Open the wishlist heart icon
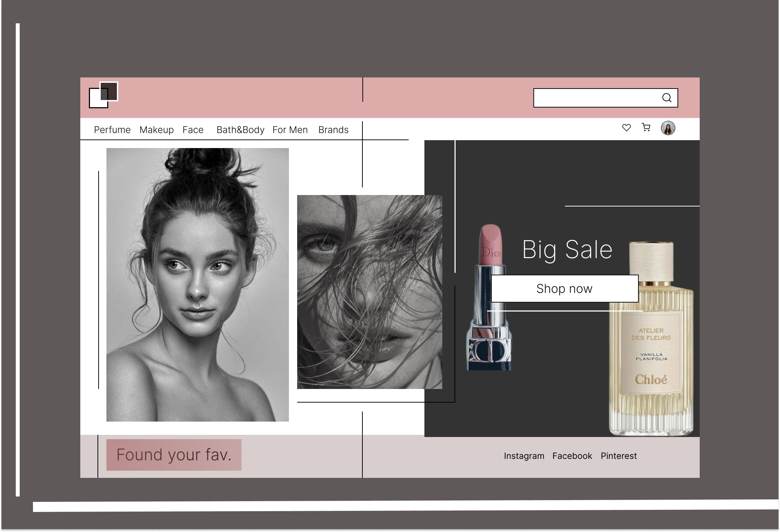 [626, 128]
